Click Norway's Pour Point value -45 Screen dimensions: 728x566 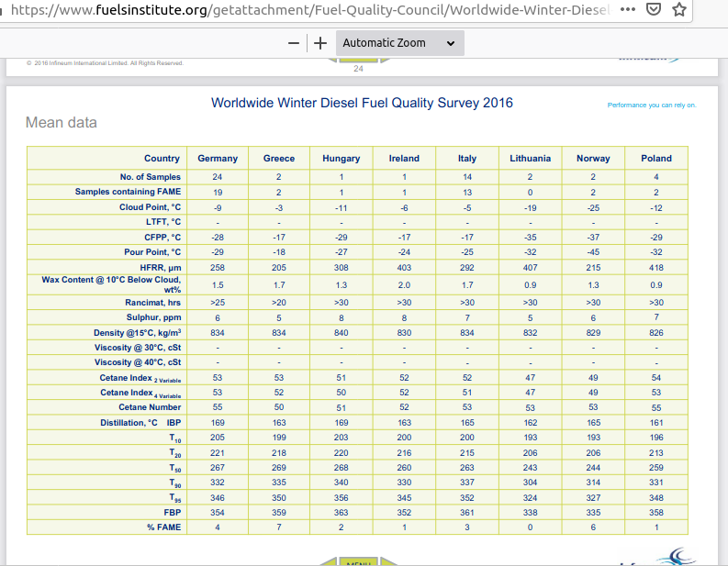tap(593, 252)
